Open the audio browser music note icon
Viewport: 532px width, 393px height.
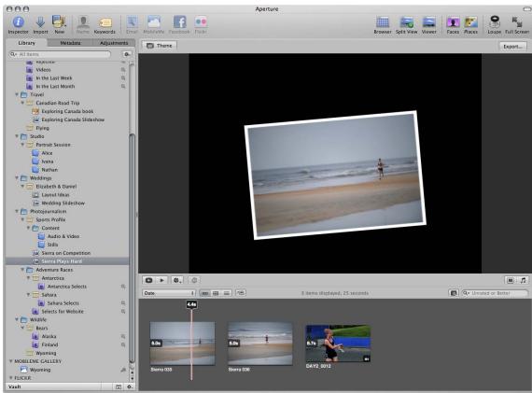(x=523, y=280)
